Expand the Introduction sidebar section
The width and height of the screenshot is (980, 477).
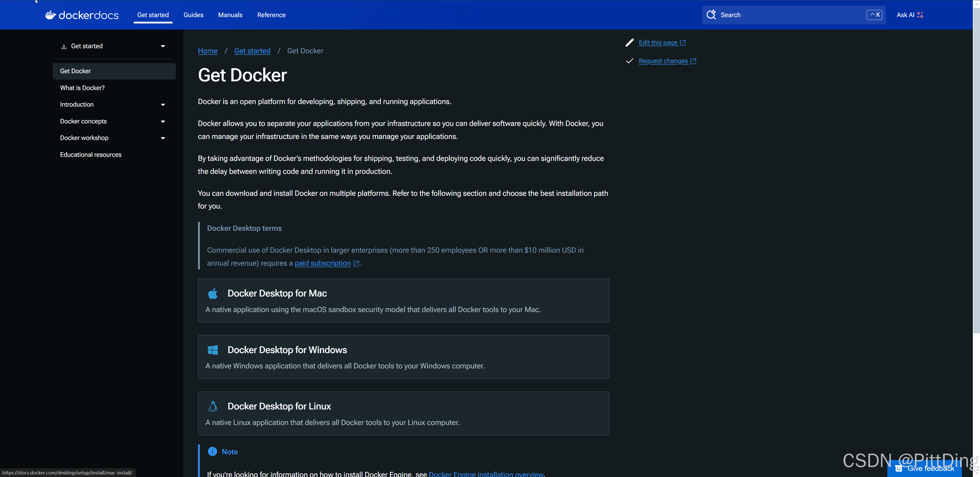coord(163,105)
